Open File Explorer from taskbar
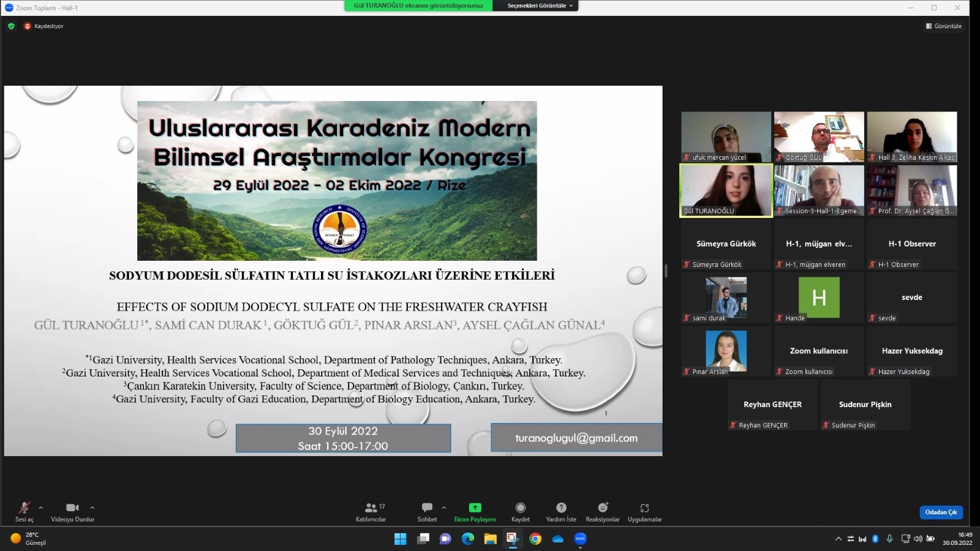Screen dimensions: 980x551 pyautogui.click(x=491, y=539)
